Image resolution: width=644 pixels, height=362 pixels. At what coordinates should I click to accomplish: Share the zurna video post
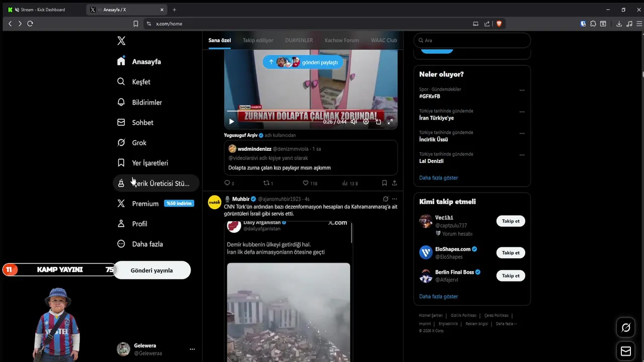tap(394, 184)
